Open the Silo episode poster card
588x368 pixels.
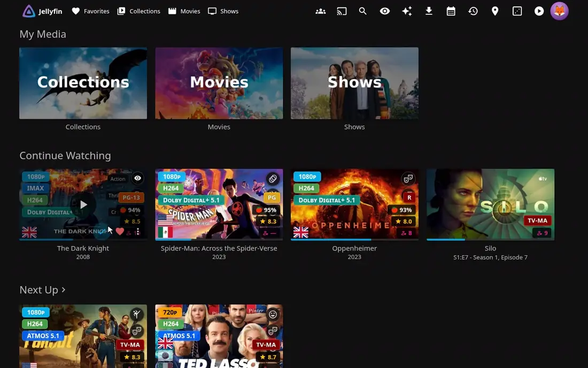(x=490, y=204)
